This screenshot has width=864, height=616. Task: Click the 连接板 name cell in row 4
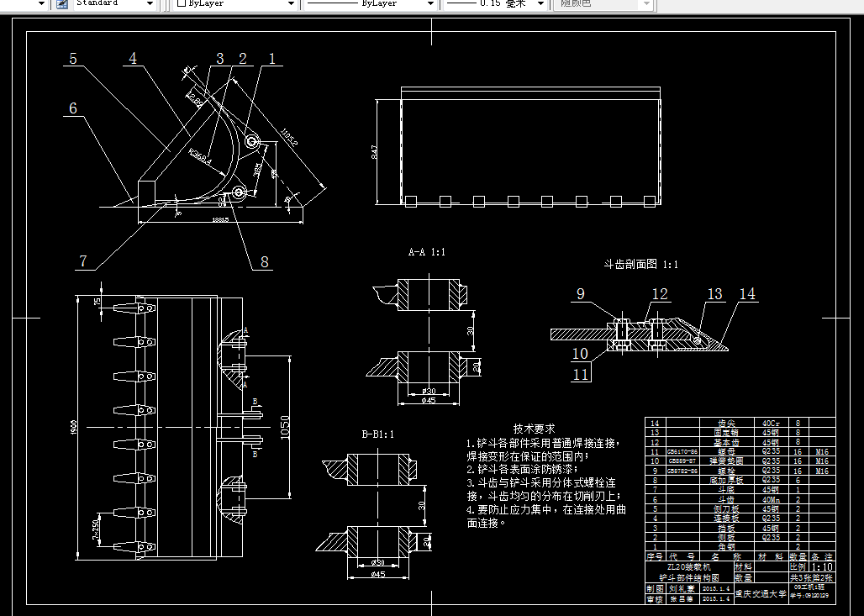tap(726, 519)
